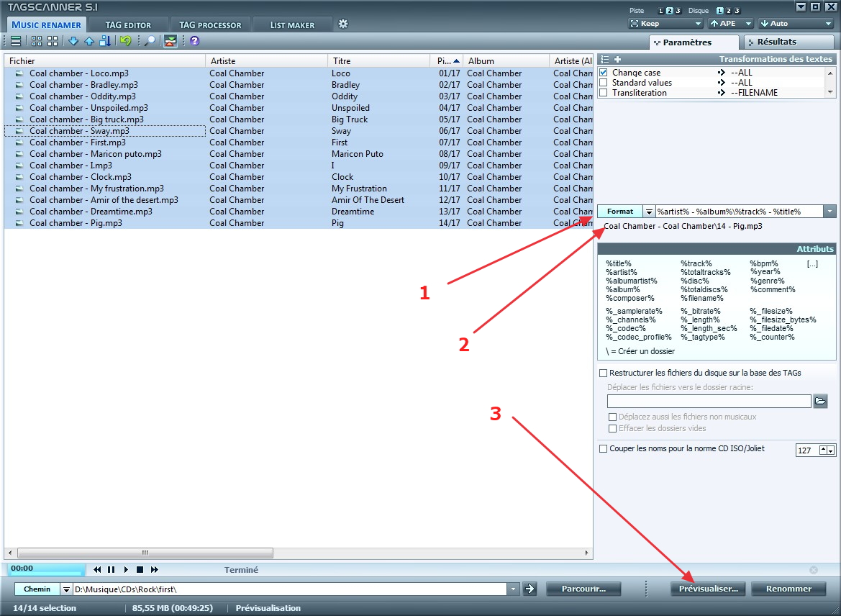Click the magnifier search icon in toolbar
Image resolution: width=841 pixels, height=616 pixels.
[150, 41]
